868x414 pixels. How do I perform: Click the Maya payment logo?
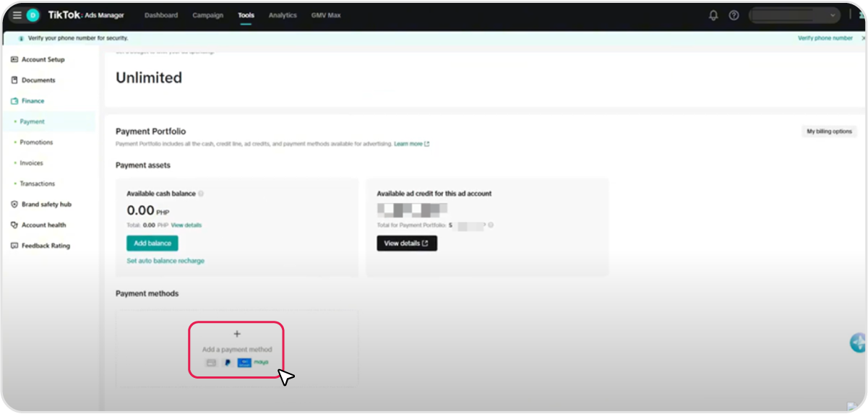(x=261, y=363)
